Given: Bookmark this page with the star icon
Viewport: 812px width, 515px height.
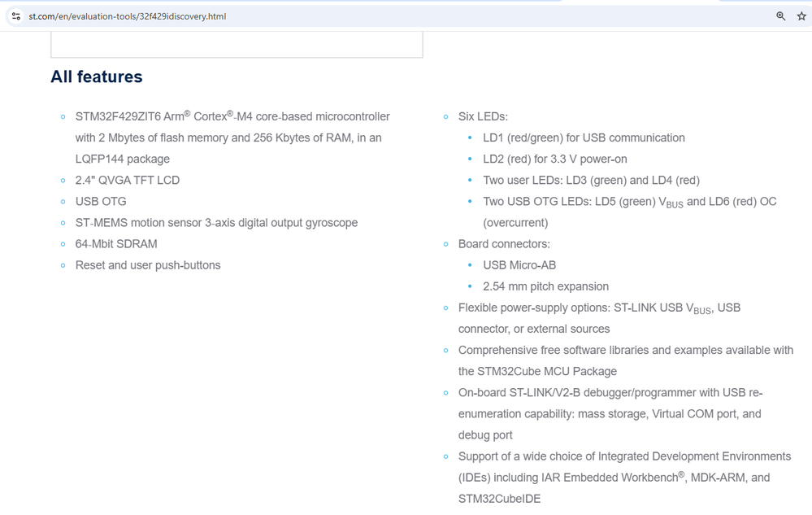Looking at the screenshot, I should (x=801, y=16).
